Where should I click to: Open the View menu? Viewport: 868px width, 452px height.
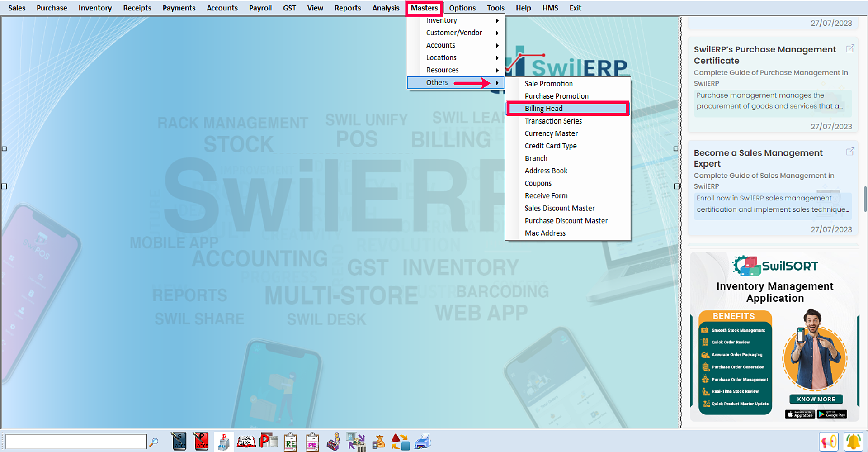pyautogui.click(x=315, y=8)
